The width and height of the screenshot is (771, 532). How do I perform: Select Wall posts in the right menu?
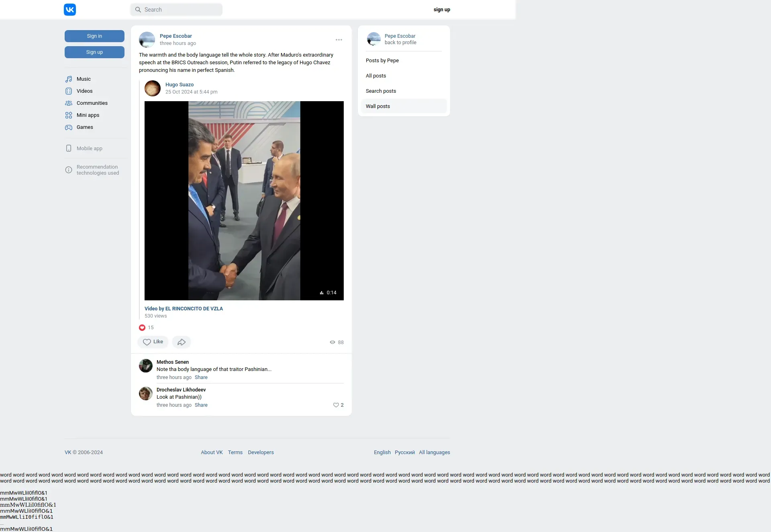(x=378, y=106)
